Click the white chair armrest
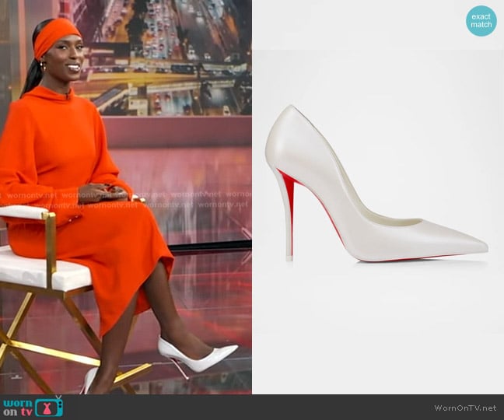This screenshot has width=504, height=420. coord(23,212)
